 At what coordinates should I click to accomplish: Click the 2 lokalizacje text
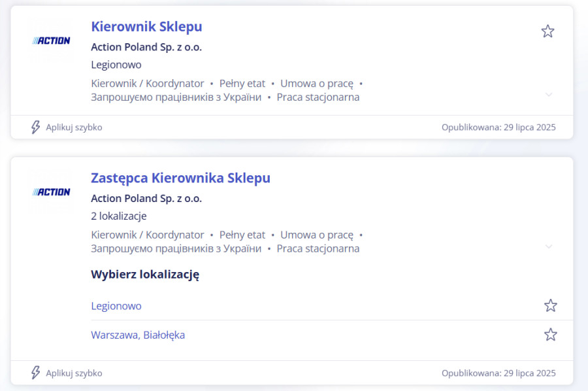click(x=119, y=216)
